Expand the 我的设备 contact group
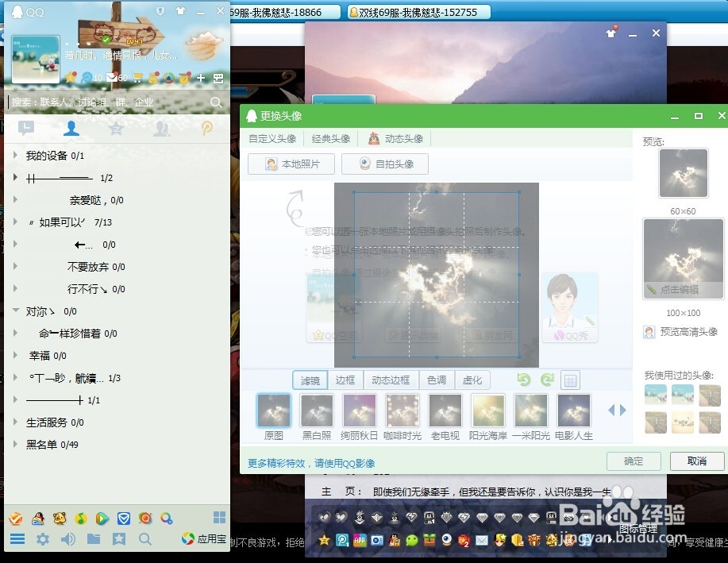This screenshot has height=563, width=728. tap(15, 155)
